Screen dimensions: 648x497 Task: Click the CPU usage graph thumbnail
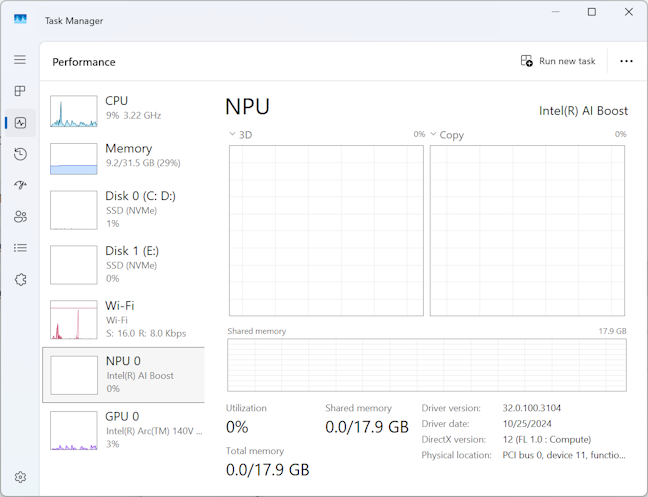click(74, 111)
